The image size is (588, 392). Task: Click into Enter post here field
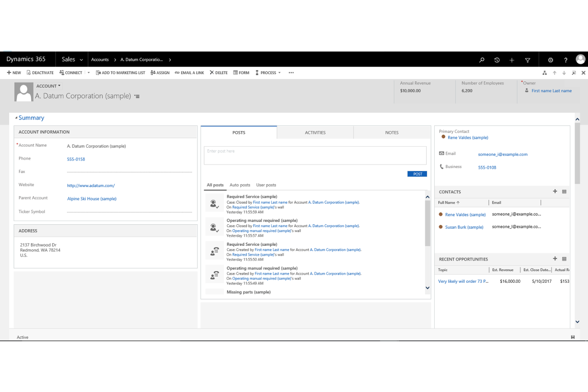(x=315, y=155)
